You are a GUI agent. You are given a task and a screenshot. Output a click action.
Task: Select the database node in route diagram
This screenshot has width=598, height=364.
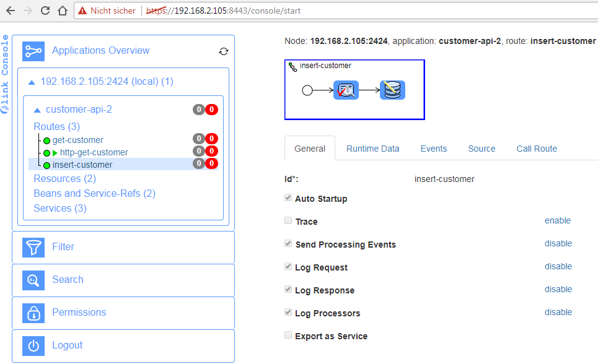[x=392, y=90]
